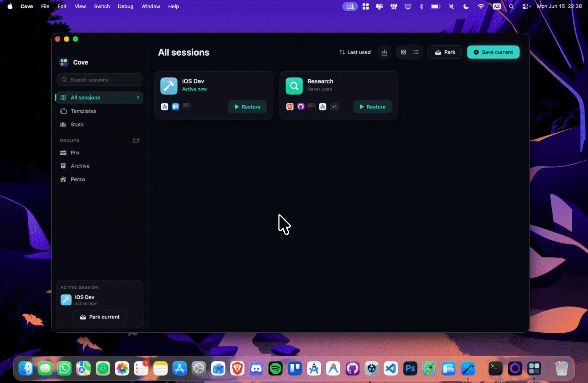Open the iOS Dev session hammer icon
This screenshot has width=588, height=383.
169,86
